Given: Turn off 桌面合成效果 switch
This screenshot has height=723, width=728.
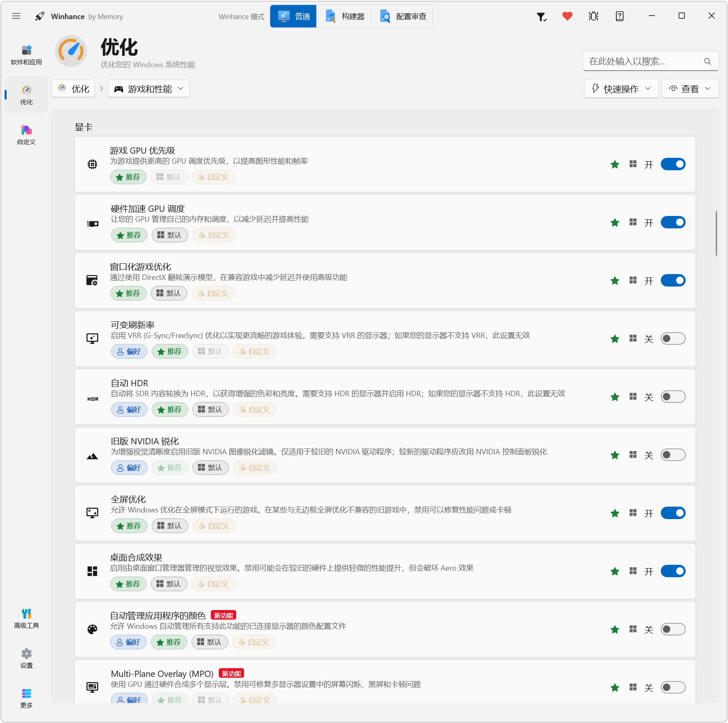Looking at the screenshot, I should click(673, 571).
